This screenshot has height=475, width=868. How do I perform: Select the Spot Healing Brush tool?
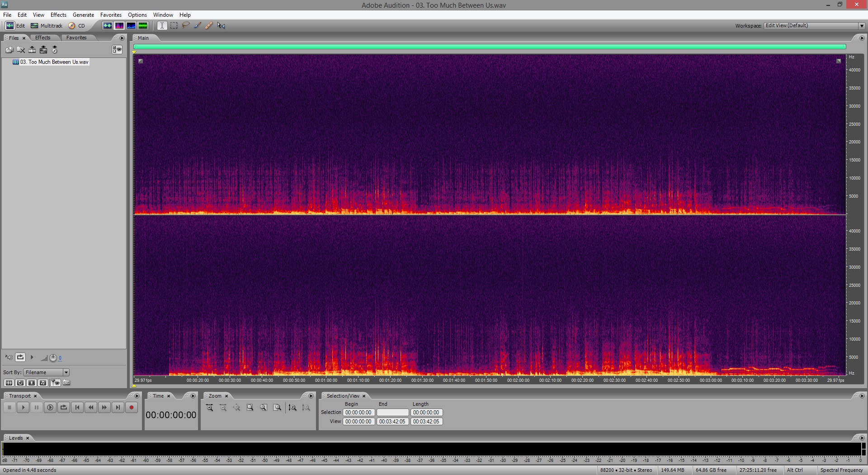209,26
